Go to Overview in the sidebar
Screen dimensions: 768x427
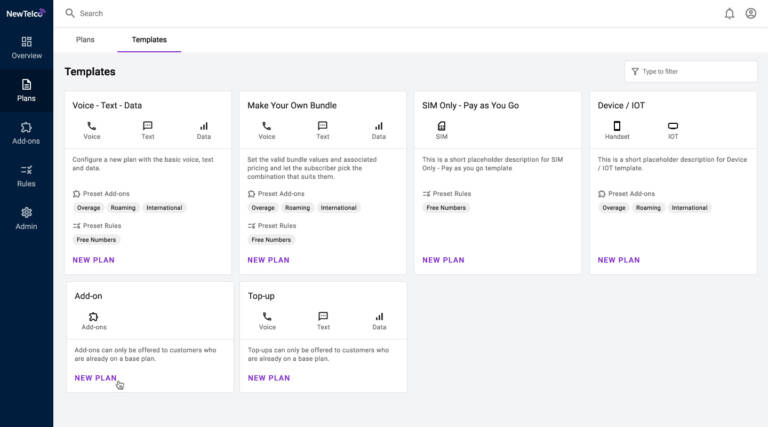coord(26,47)
